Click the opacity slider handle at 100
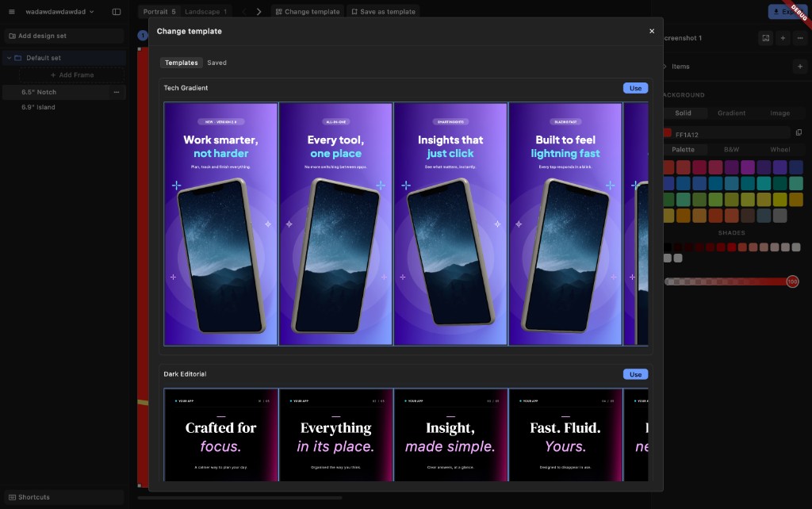 (x=792, y=281)
